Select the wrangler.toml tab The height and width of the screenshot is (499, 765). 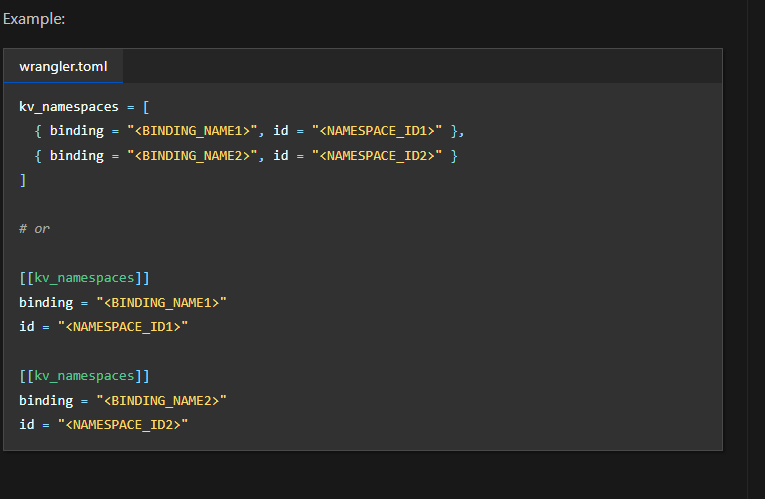click(x=63, y=67)
